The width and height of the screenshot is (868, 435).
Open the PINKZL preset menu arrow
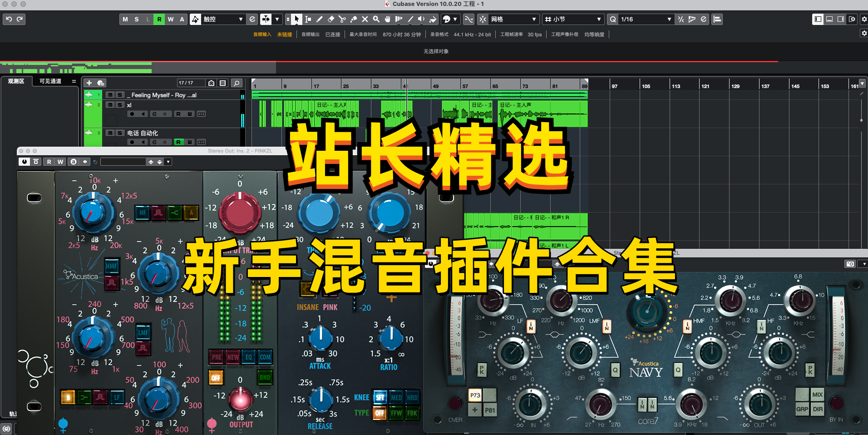168,162
